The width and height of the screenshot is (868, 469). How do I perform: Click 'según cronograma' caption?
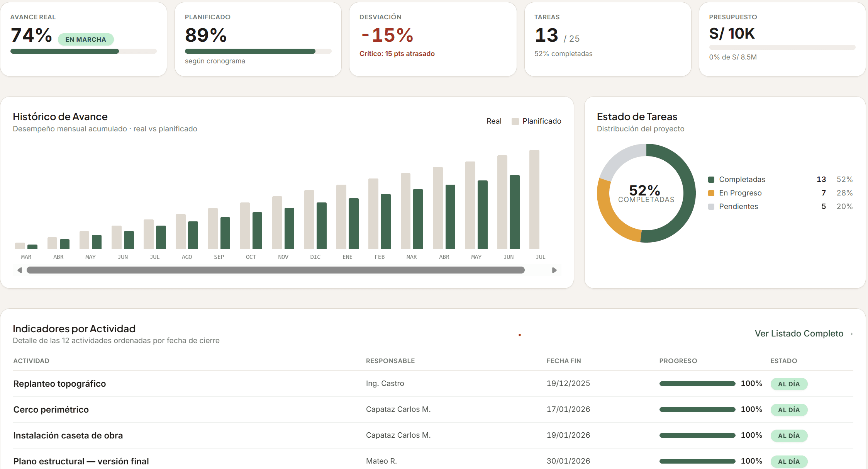click(215, 61)
